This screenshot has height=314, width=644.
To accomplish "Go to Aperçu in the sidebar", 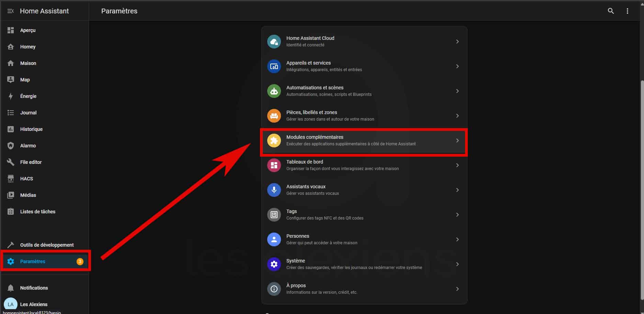I will coord(44,30).
